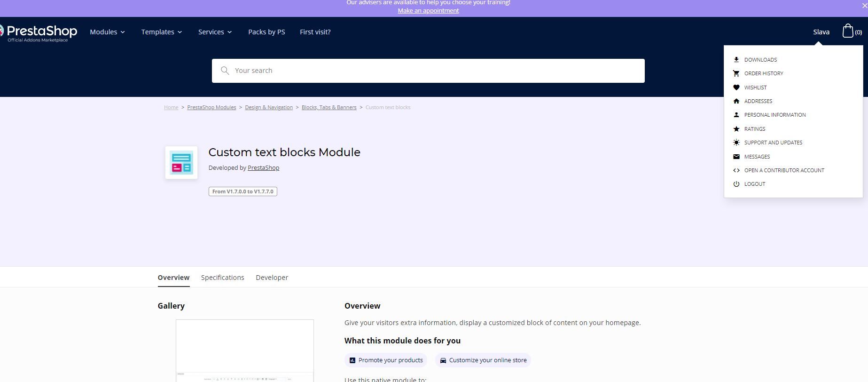The height and width of the screenshot is (382, 868).
Task: Open Ratings menu entry
Action: 755,129
